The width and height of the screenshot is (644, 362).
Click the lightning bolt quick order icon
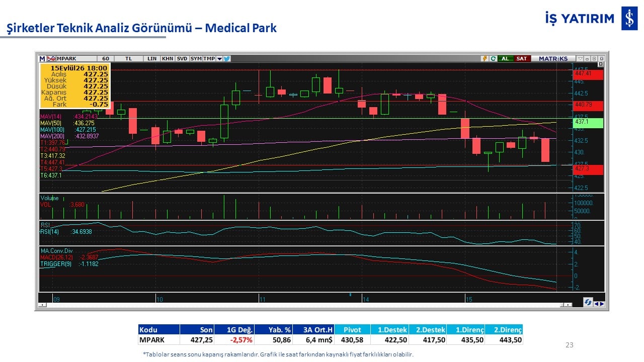tap(485, 58)
